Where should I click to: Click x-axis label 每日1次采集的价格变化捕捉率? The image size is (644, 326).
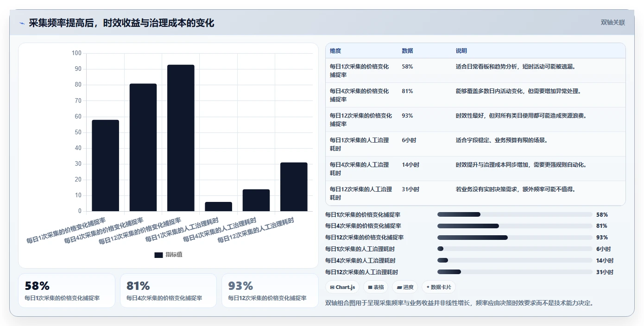click(66, 230)
